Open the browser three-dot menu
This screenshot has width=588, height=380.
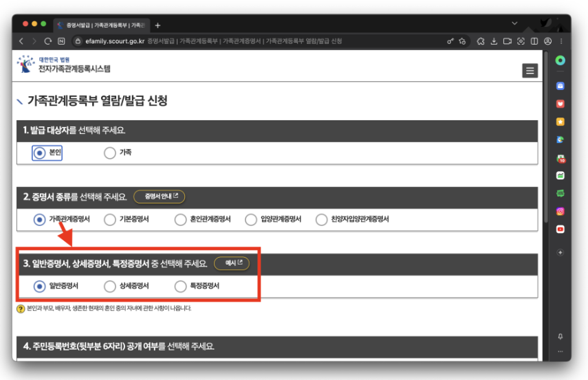tap(560, 41)
